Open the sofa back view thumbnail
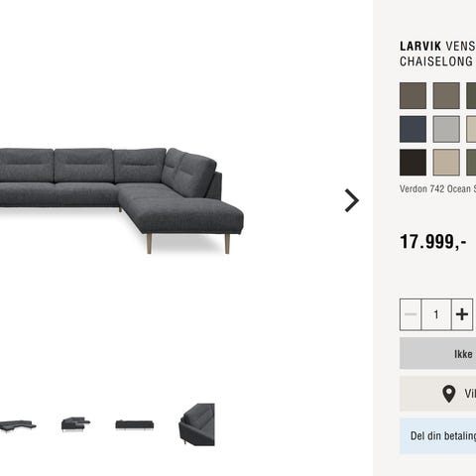 [x=135, y=424]
